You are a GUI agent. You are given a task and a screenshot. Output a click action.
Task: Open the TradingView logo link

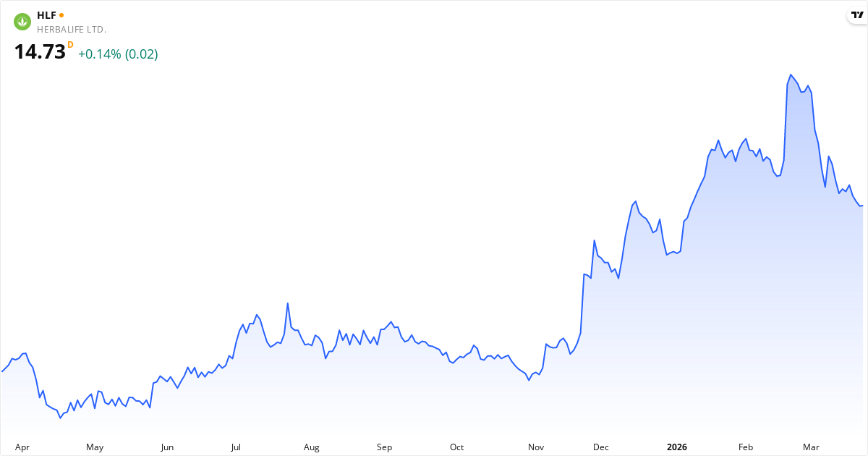(856, 16)
